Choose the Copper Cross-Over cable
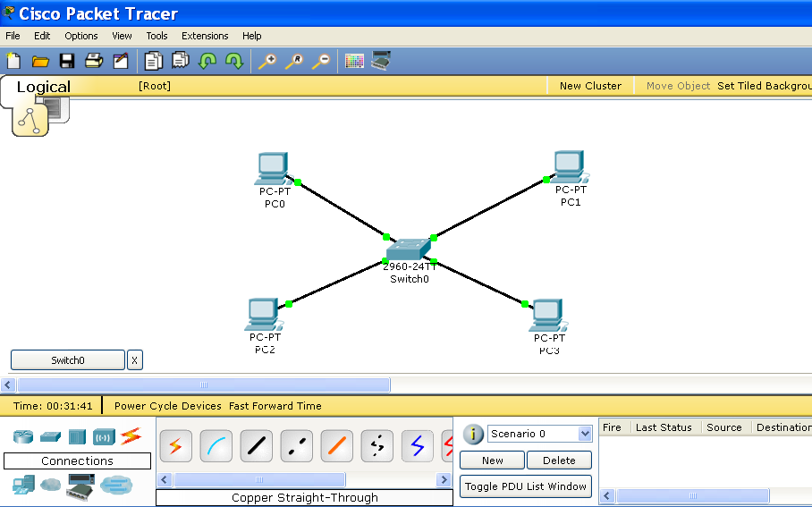The width and height of the screenshot is (812, 507). click(297, 446)
